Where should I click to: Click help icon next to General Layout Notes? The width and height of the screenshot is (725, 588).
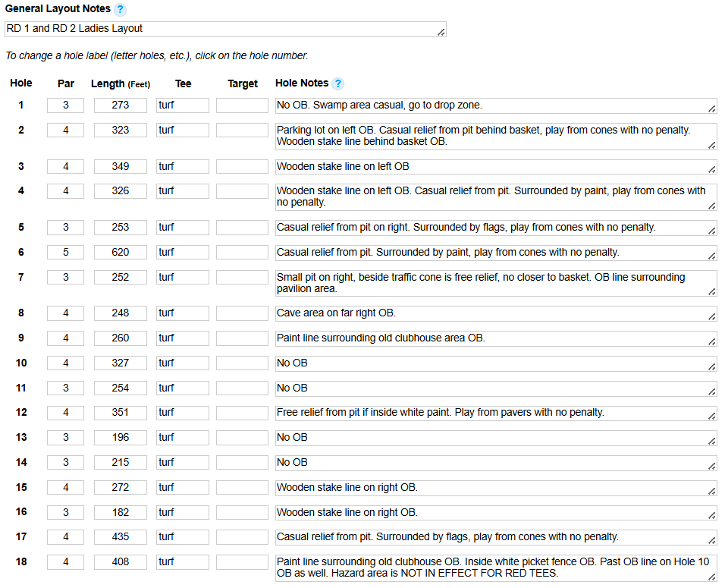pyautogui.click(x=121, y=10)
